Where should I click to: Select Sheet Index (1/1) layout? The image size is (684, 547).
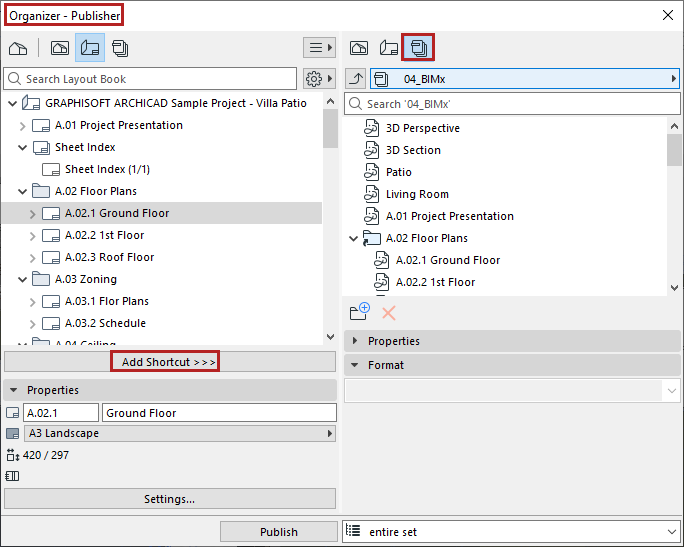click(x=107, y=169)
